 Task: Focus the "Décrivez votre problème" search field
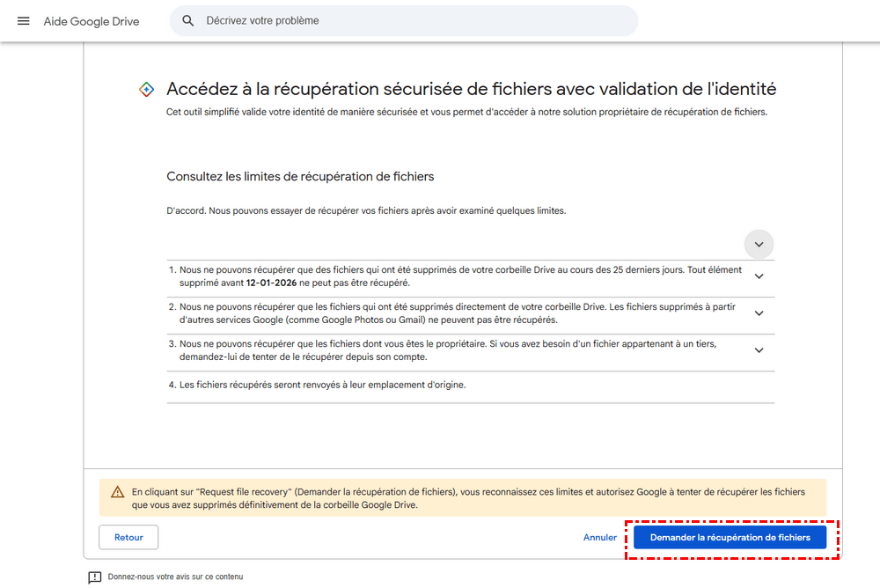[x=414, y=20]
